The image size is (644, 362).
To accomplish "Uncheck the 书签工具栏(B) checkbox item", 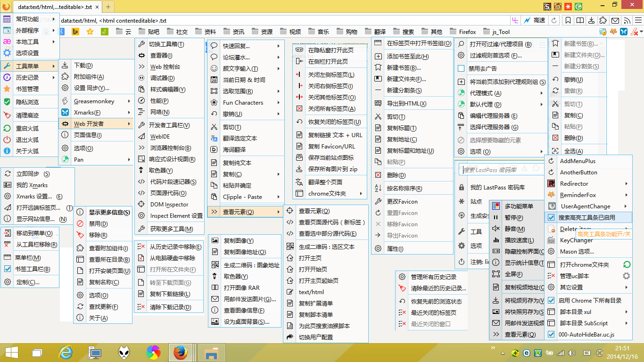I will (8, 269).
